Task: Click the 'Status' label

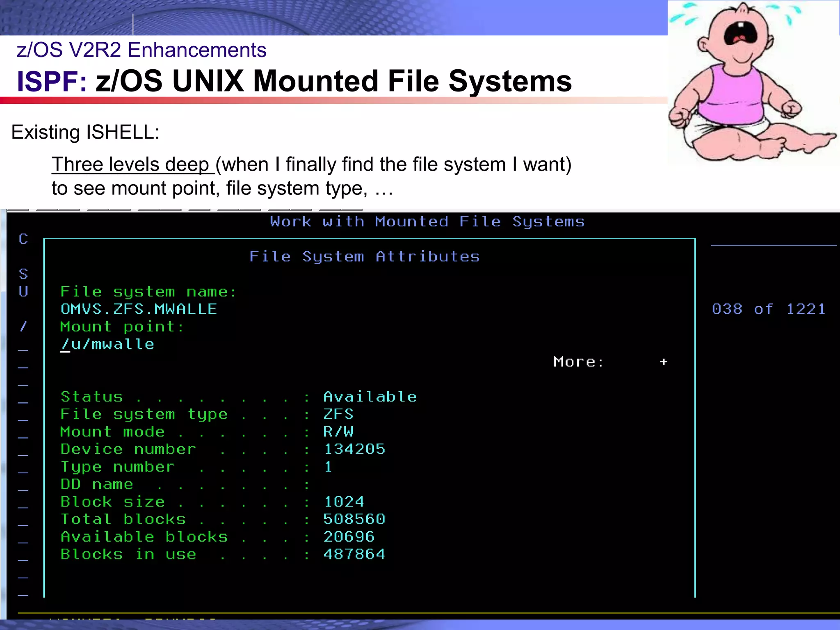Action: pyautogui.click(x=92, y=397)
